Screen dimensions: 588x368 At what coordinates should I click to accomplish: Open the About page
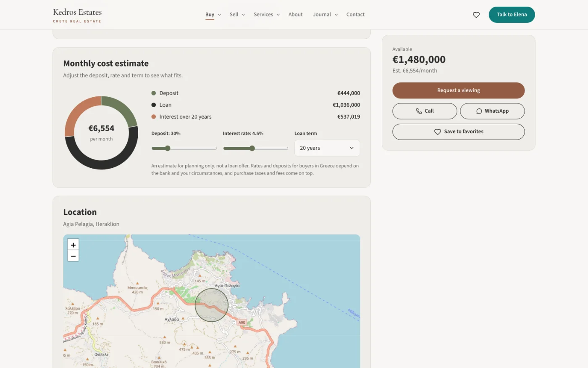coord(295,14)
